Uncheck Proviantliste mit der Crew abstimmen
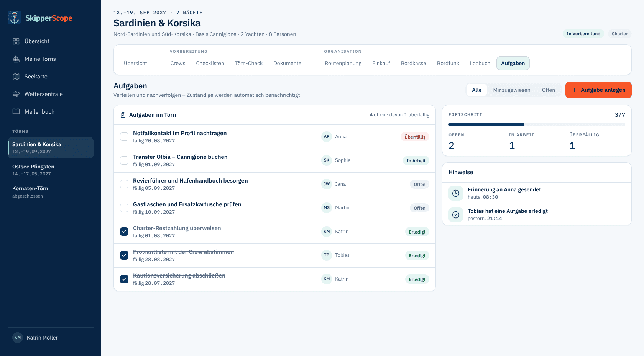 point(124,255)
